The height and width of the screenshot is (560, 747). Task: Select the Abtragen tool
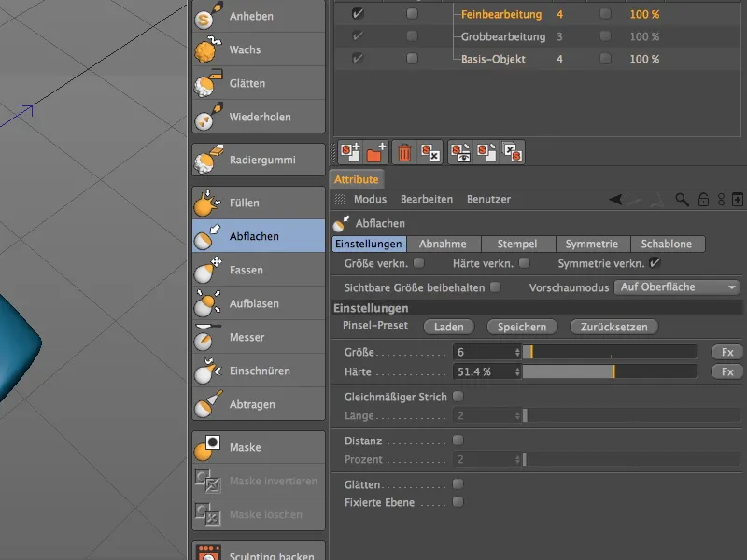tap(259, 404)
